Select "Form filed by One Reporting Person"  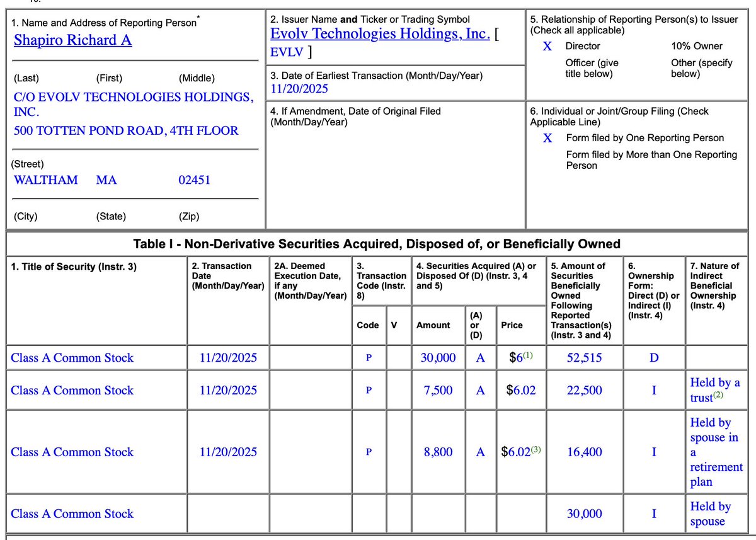pos(547,137)
